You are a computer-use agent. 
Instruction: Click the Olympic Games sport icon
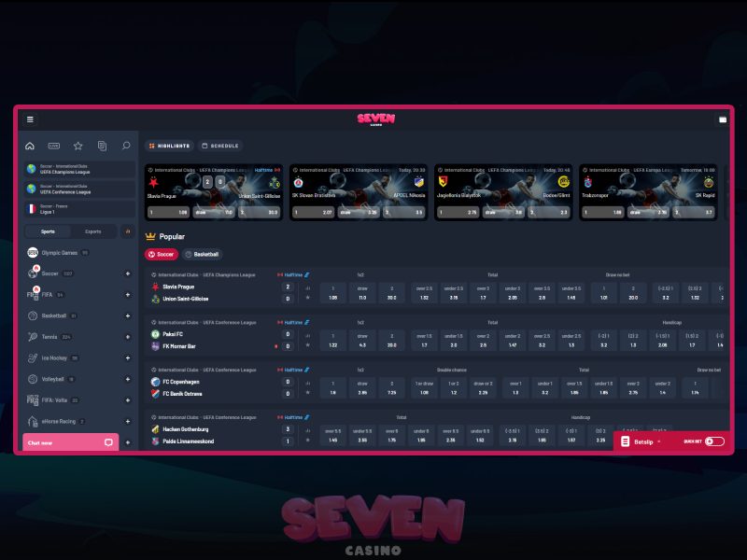[33, 252]
